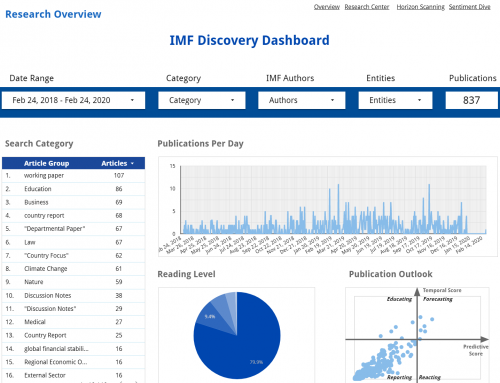Click the 'Temporal Score' axis label
500x383 pixels.
pyautogui.click(x=442, y=290)
